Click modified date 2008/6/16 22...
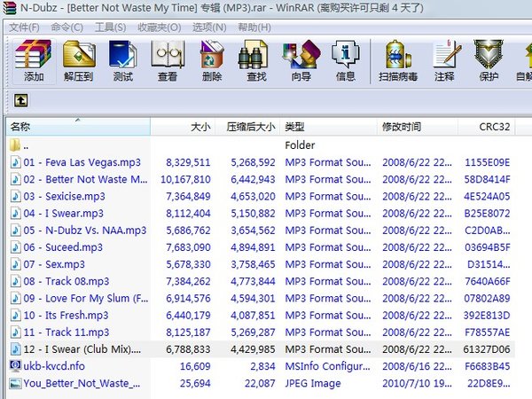Image resolution: width=532 pixels, height=399 pixels. pos(417,365)
